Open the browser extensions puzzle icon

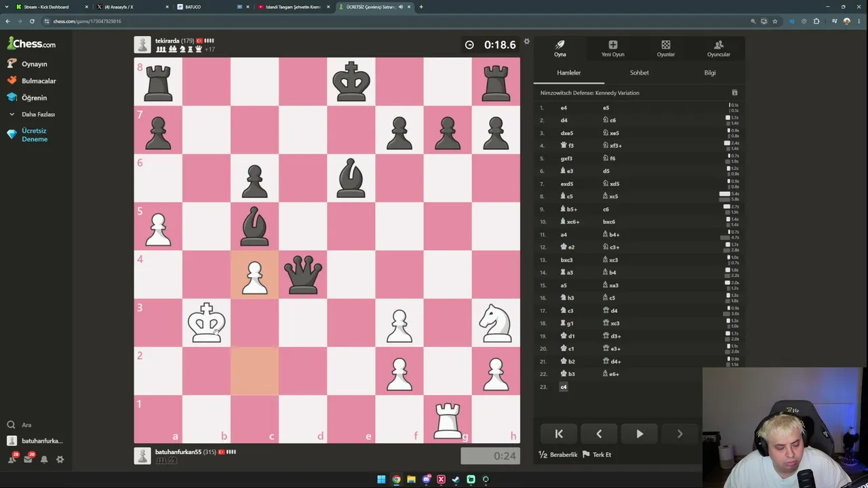click(x=816, y=21)
